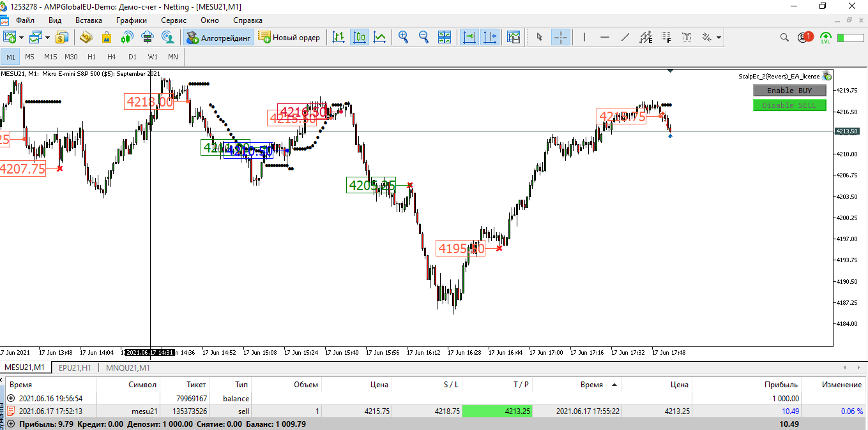Tile chart windows icon

pyautogui.click(x=445, y=38)
